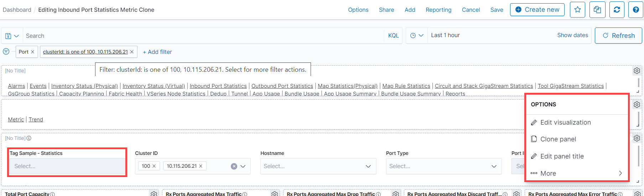Clear all Cluster ID selections

(234, 166)
